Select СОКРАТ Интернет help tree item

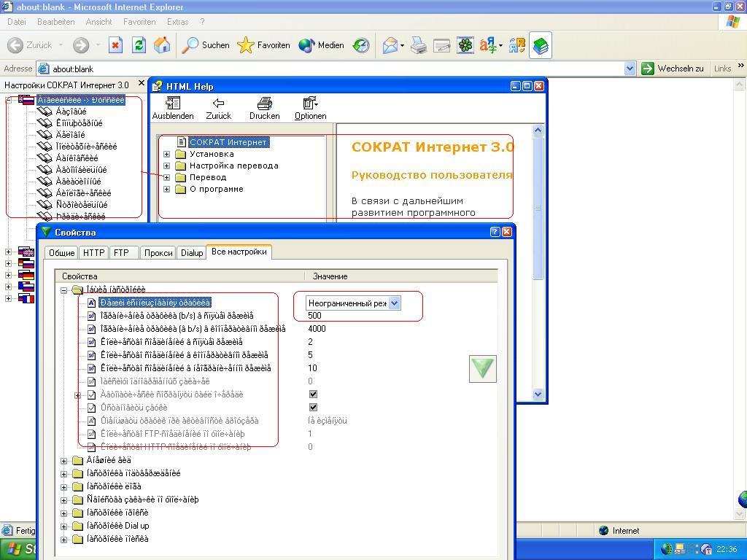[228, 142]
